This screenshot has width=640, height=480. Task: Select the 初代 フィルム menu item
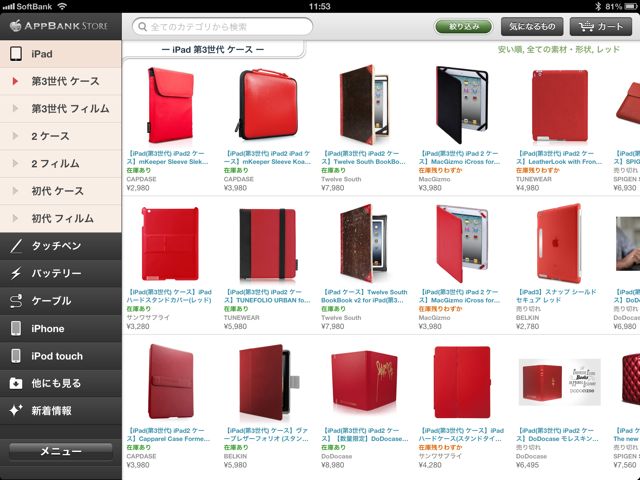click(x=60, y=218)
